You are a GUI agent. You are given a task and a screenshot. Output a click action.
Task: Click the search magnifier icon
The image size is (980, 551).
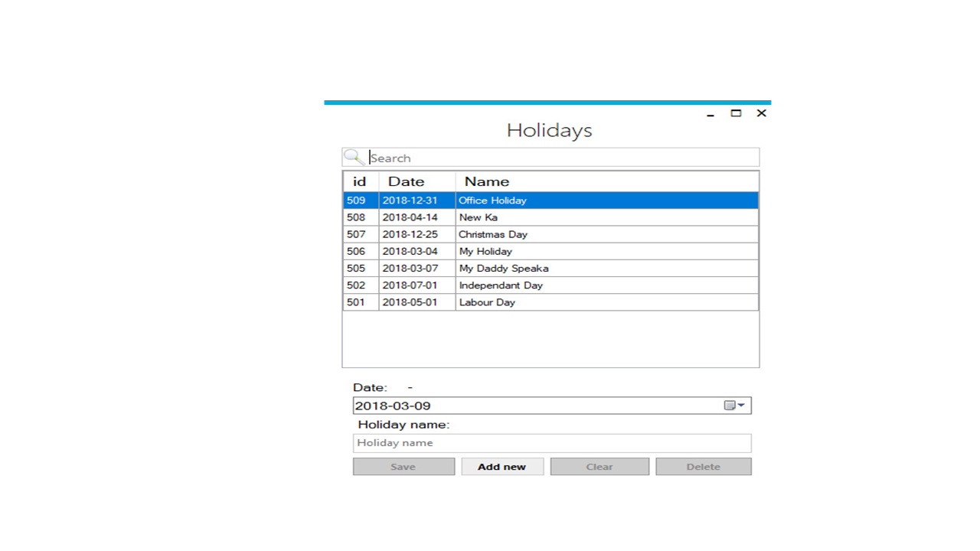click(x=353, y=157)
